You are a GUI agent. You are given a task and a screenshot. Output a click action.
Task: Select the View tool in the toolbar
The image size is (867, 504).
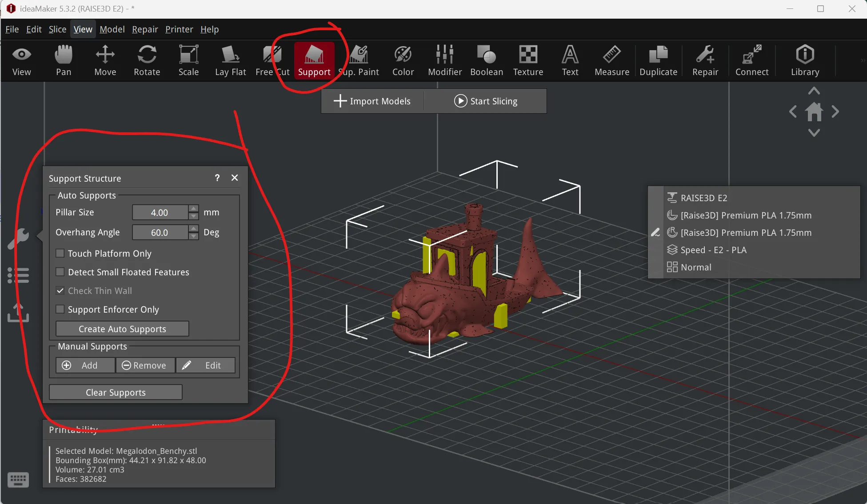[x=21, y=61]
